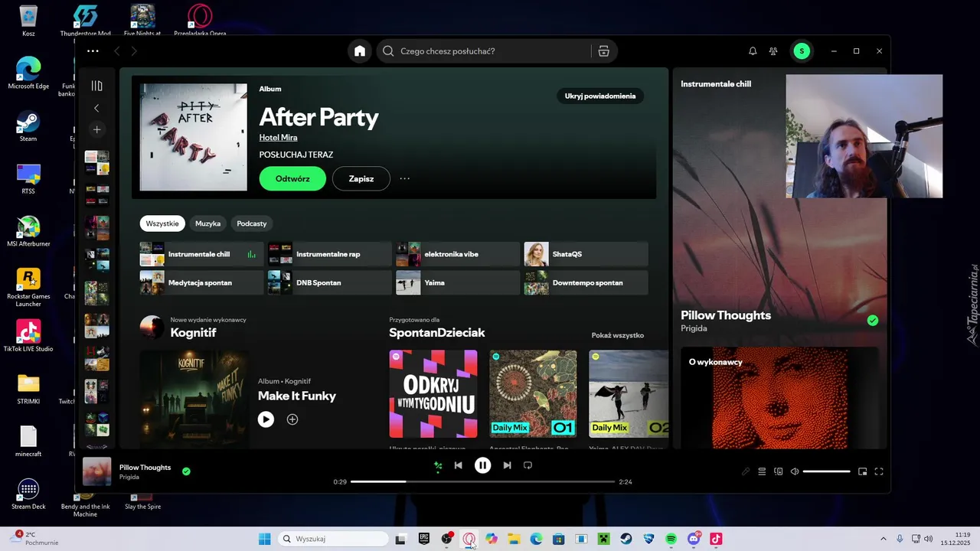
Task: Open the Hotel Mira artist link
Action: [279, 137]
